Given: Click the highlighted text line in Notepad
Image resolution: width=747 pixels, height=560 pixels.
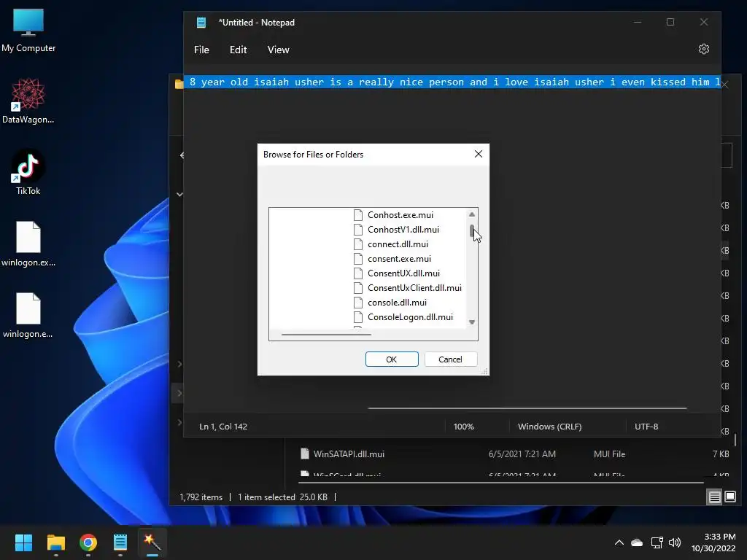Looking at the screenshot, I should [x=452, y=82].
